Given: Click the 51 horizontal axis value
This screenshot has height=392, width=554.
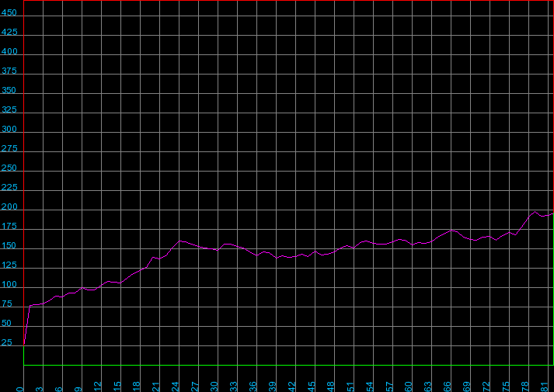Looking at the screenshot, I should [350, 387].
